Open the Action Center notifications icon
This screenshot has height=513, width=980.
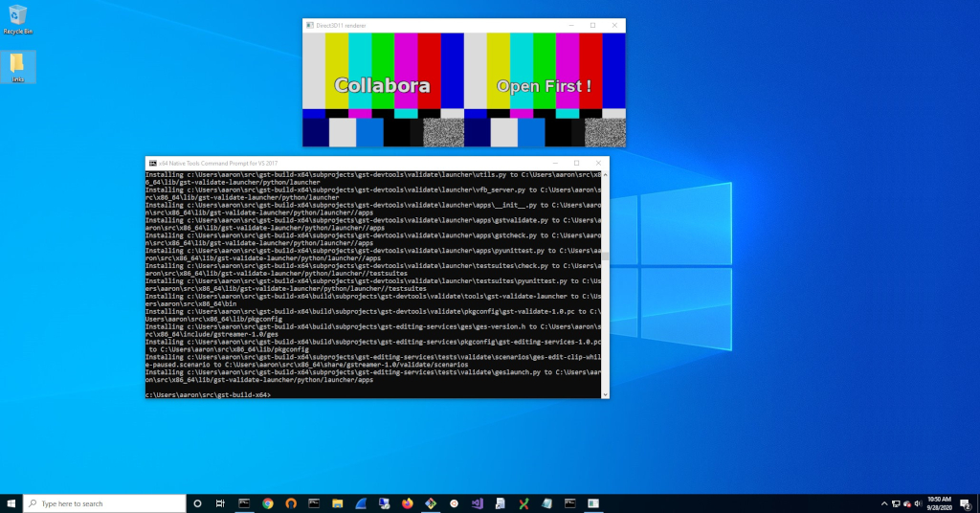(x=966, y=503)
